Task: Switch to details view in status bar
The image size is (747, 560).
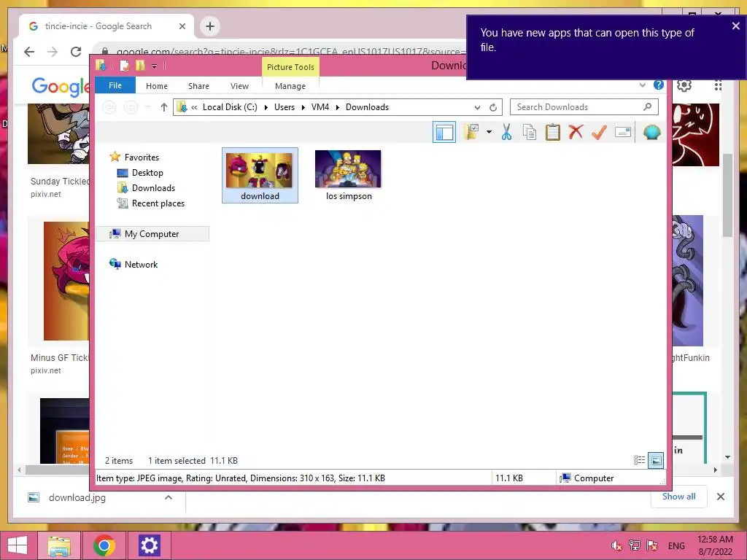Action: [x=639, y=460]
